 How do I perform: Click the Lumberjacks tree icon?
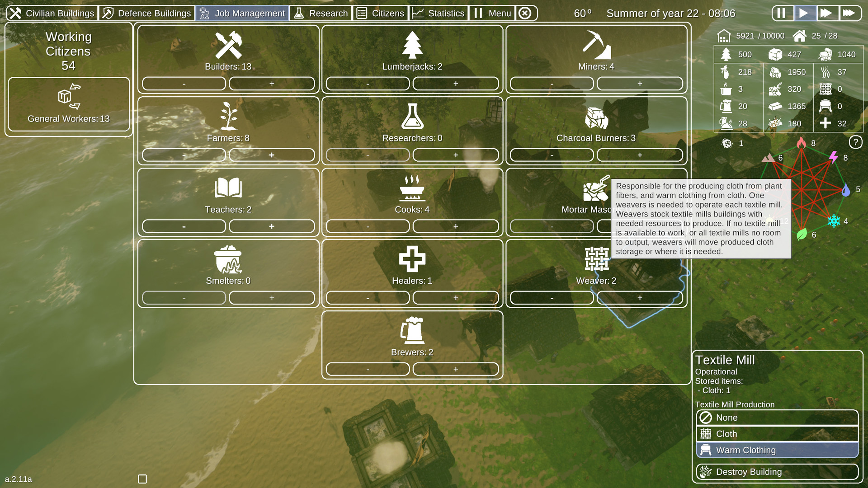pos(412,45)
